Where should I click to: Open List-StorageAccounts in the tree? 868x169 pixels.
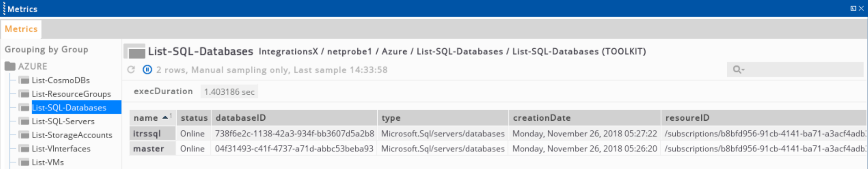point(72,135)
